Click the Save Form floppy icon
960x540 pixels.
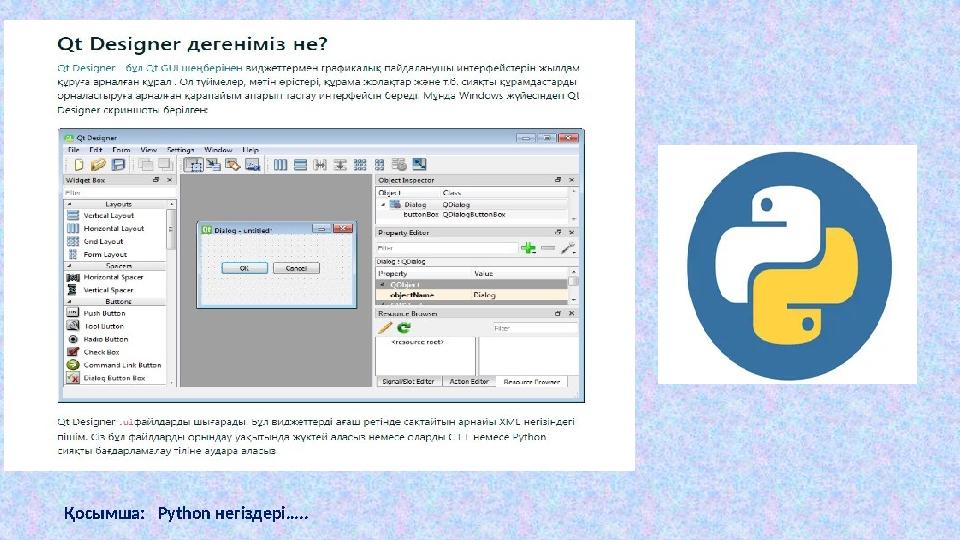(x=118, y=165)
